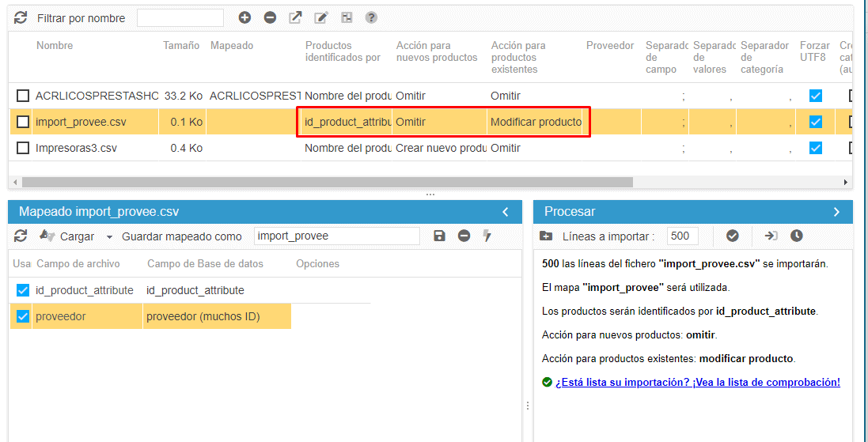Click the Tamaño column header
The width and height of the screenshot is (868, 442).
[x=181, y=46]
